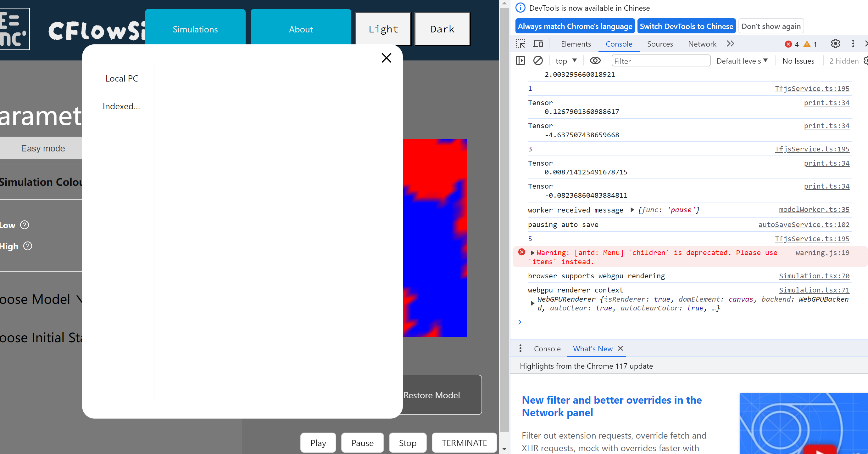The height and width of the screenshot is (454, 868).
Task: Switch to the Network tab
Action: tap(702, 44)
